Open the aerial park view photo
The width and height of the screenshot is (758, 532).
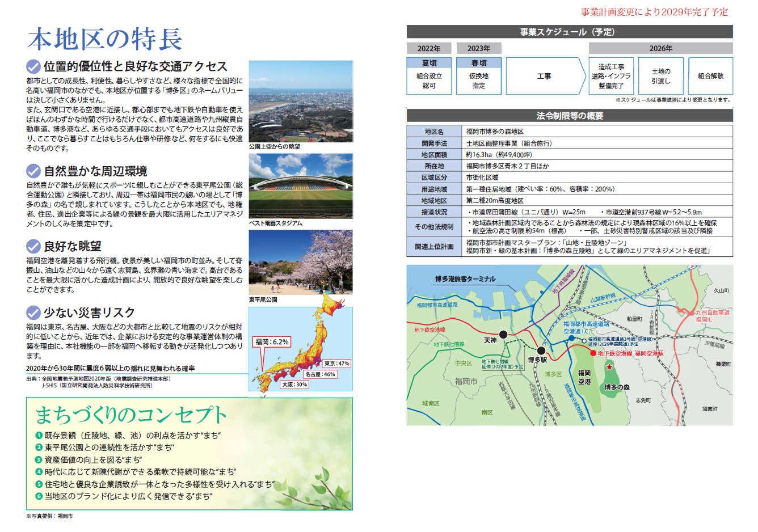point(301,102)
